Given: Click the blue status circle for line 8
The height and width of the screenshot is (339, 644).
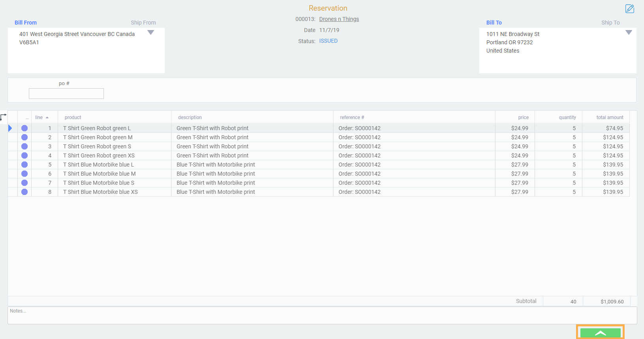Looking at the screenshot, I should click(24, 192).
